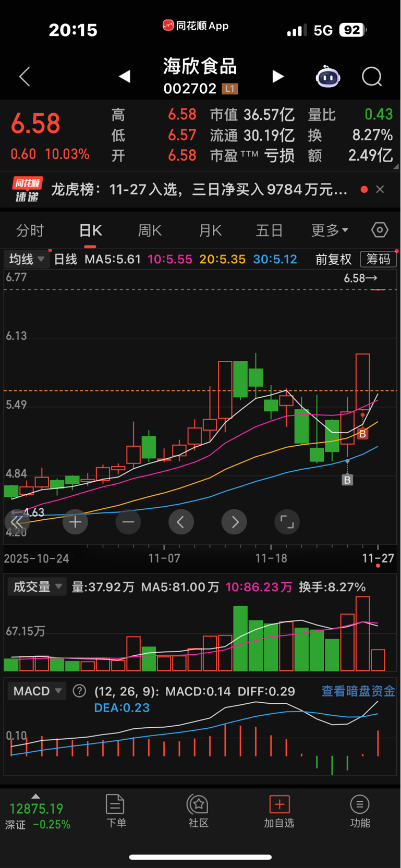Switch to 五日 chart tab
The height and width of the screenshot is (868, 401).
[x=269, y=230]
